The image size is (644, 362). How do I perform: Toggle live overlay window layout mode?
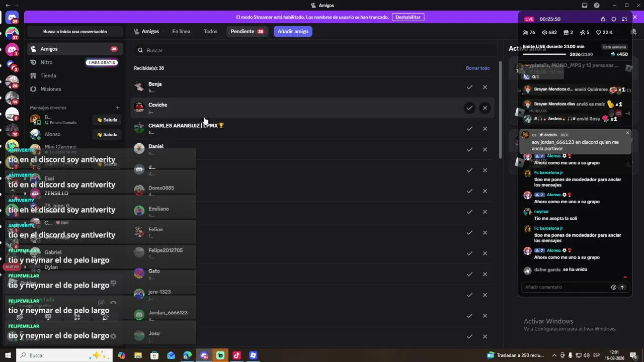coord(624,19)
